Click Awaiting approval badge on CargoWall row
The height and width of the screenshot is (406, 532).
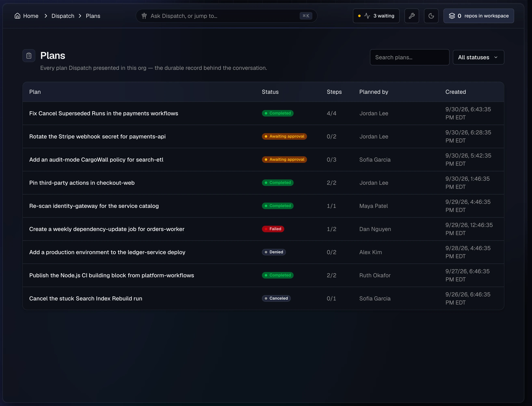click(284, 160)
